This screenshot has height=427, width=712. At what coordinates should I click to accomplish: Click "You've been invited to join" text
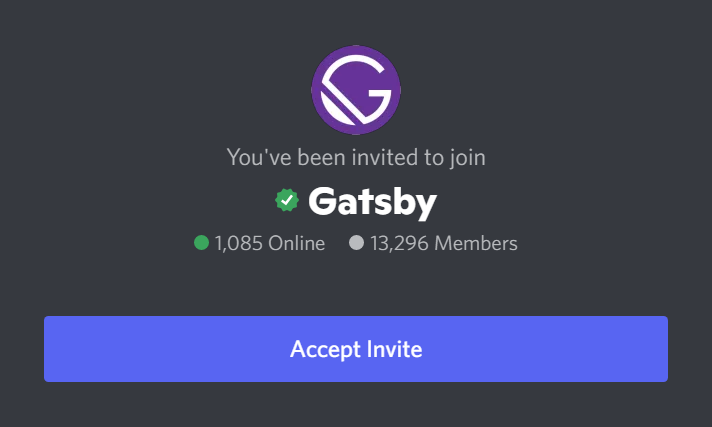tap(356, 157)
